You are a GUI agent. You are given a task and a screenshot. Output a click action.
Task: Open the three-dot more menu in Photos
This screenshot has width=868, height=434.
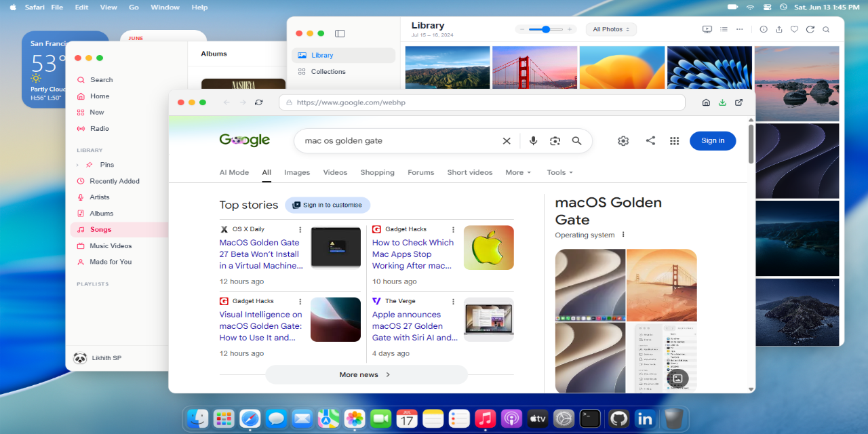pos(739,29)
